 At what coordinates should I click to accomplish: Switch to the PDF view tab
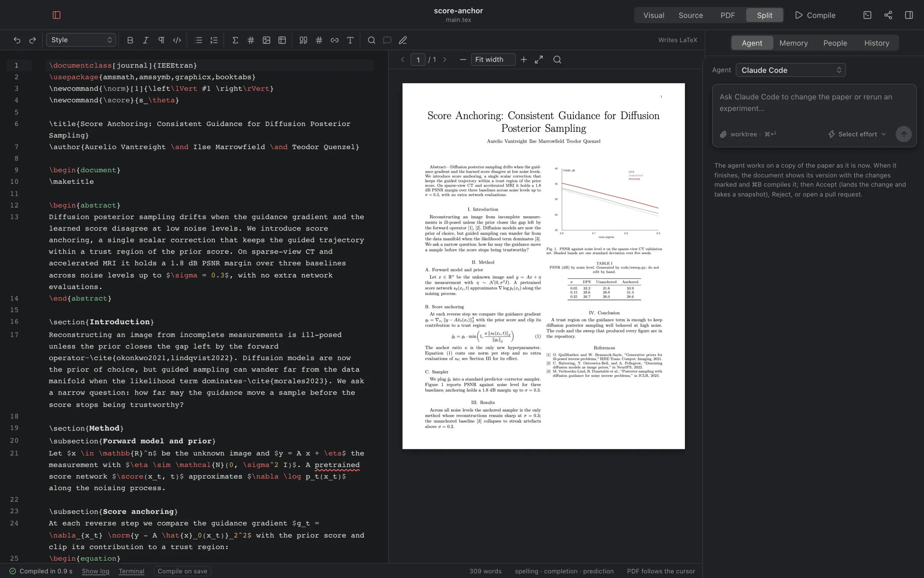(728, 15)
